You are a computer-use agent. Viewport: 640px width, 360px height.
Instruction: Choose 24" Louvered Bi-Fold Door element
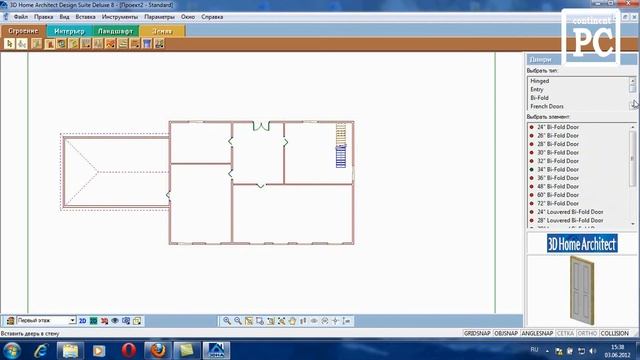(x=570, y=212)
